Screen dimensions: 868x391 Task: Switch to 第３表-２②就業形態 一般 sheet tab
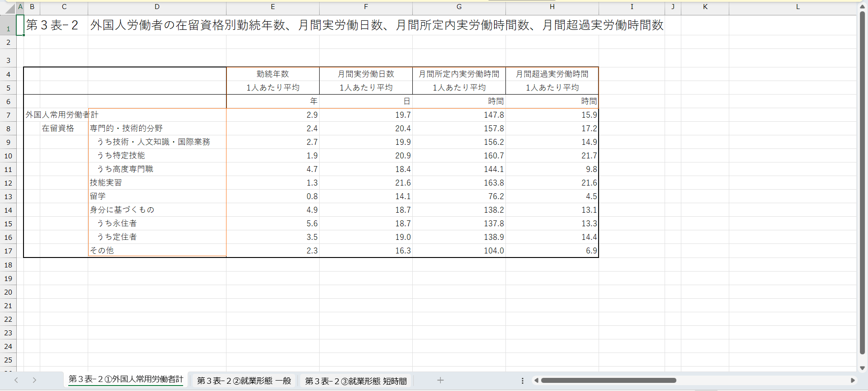244,381
